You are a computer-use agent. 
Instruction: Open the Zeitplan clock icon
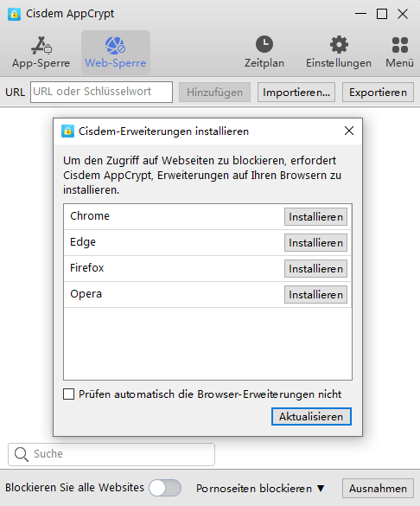264,44
